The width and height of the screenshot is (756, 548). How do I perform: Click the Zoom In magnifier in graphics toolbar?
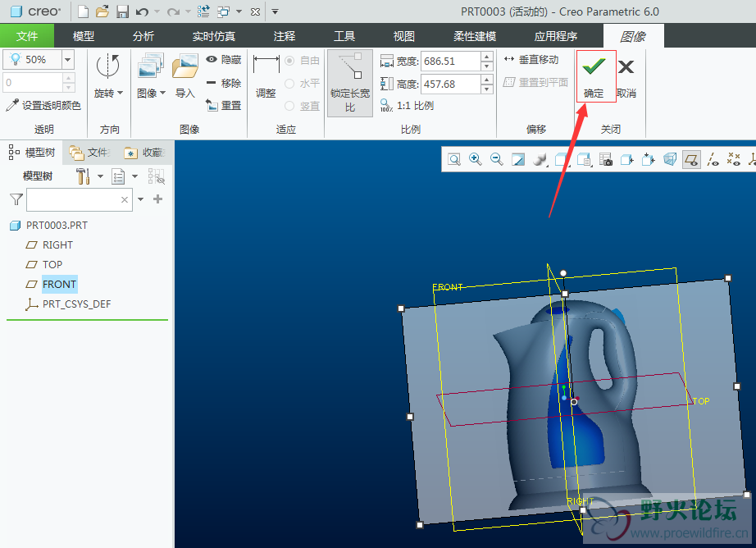click(476, 159)
